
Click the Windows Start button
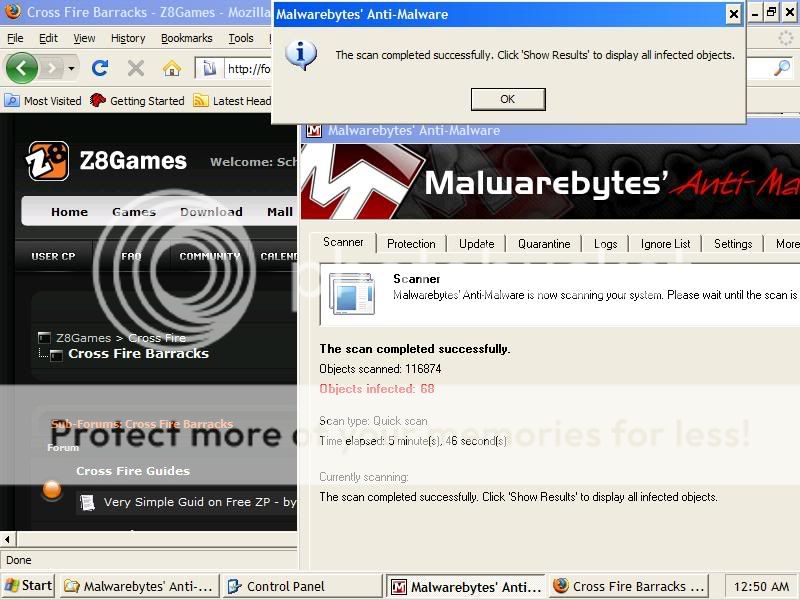click(28, 586)
